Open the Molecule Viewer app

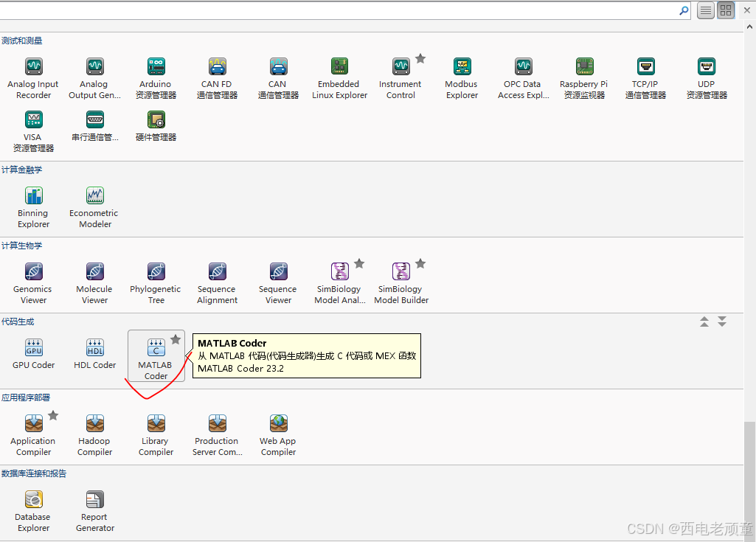(x=94, y=283)
